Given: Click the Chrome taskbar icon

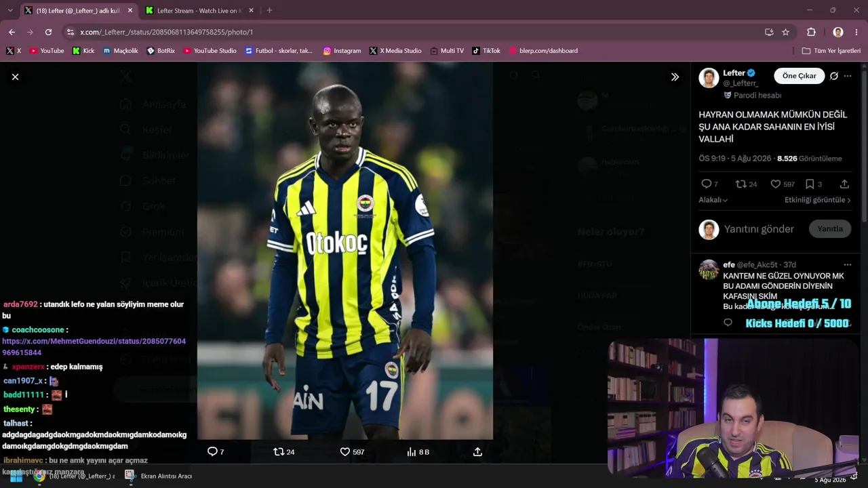Looking at the screenshot, I should 39,476.
